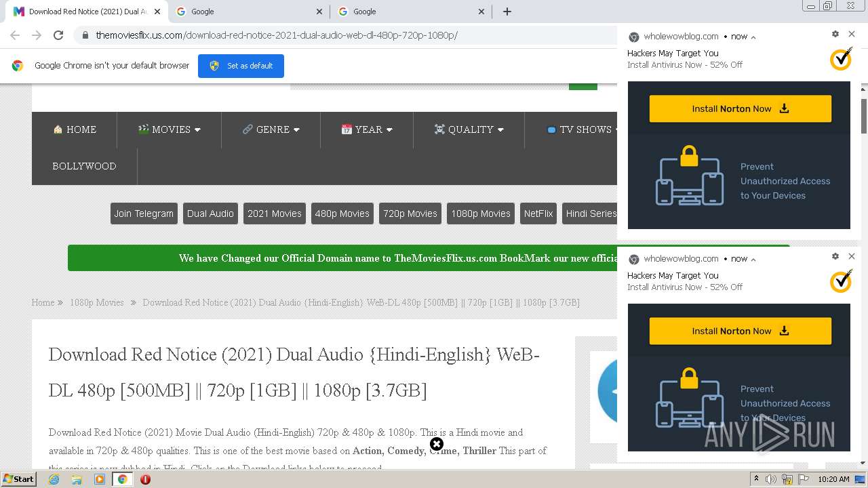This screenshot has height=488, width=868.
Task: Click the Dual Audio tag
Action: coord(210,213)
